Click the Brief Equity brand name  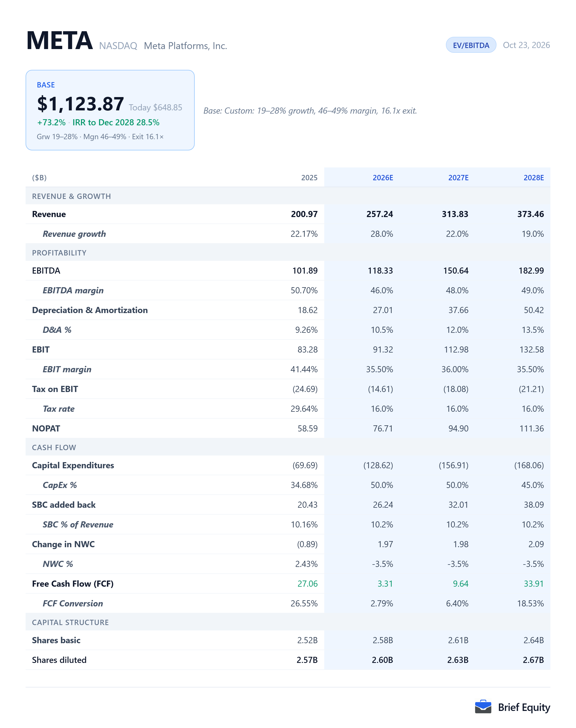point(524,707)
